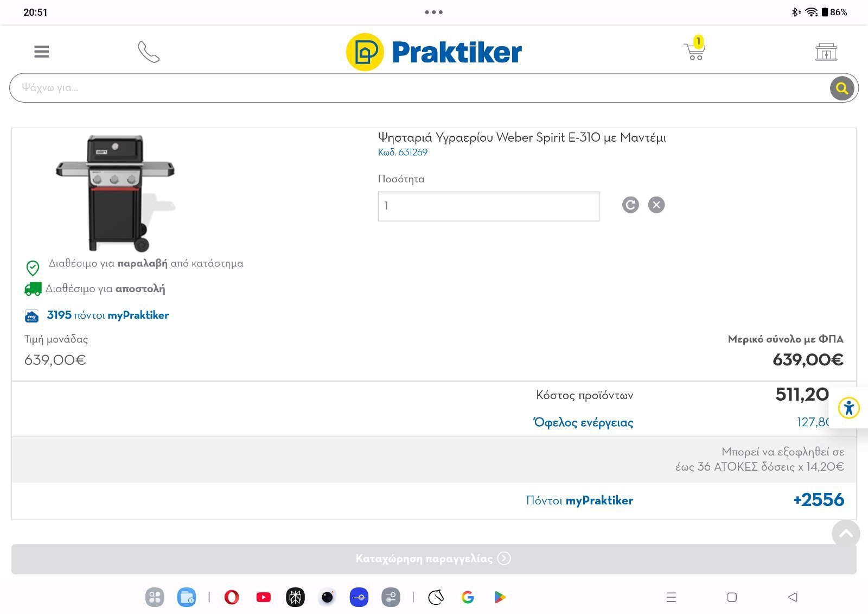This screenshot has width=868, height=614.
Task: Select product code 631269
Action: pyautogui.click(x=403, y=153)
